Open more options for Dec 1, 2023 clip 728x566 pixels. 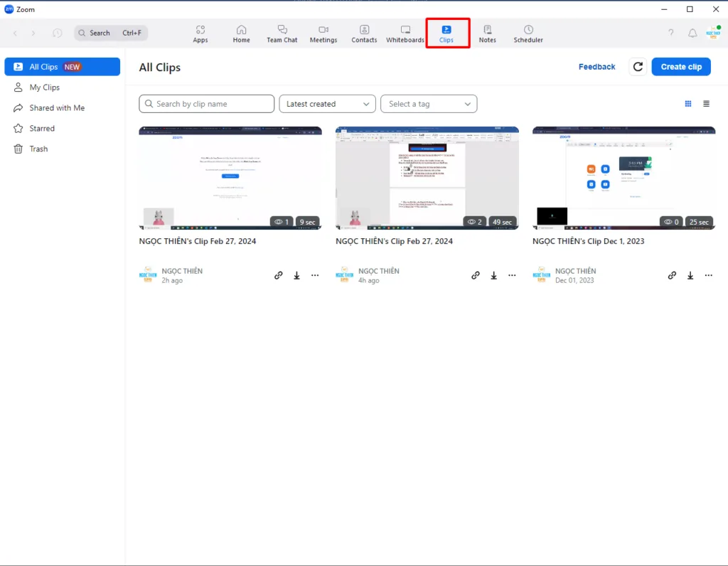point(708,275)
